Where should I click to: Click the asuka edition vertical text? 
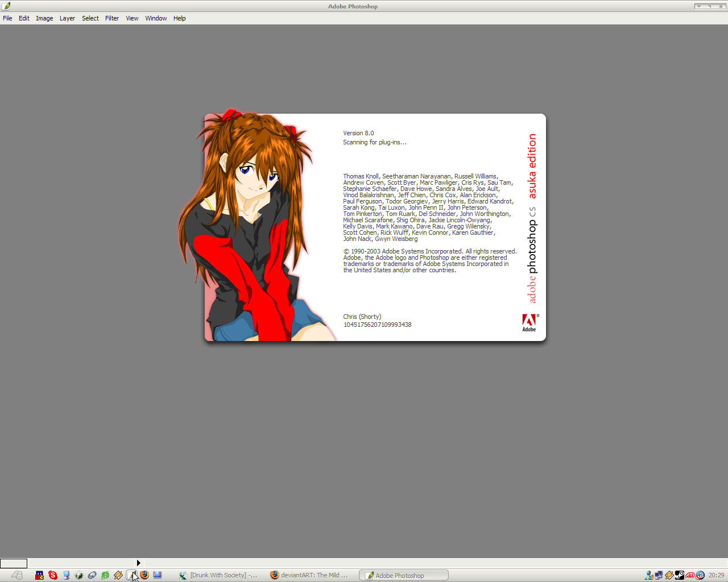532,166
